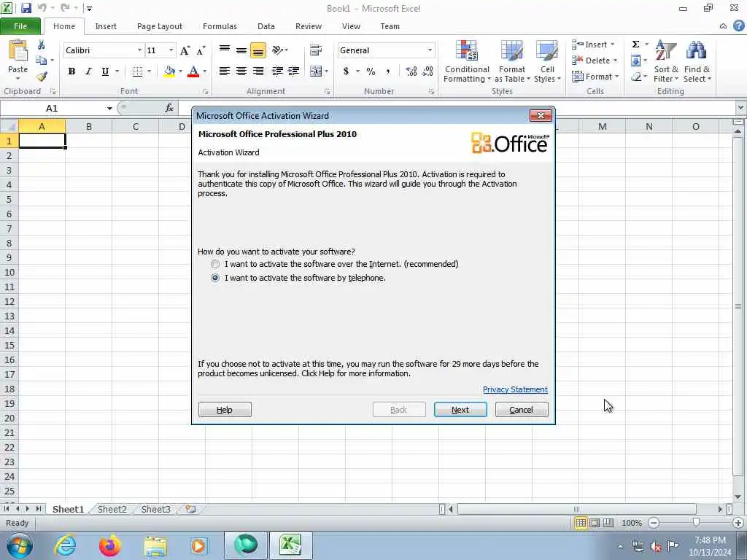Switch to Normal view in status bar

coord(581,523)
